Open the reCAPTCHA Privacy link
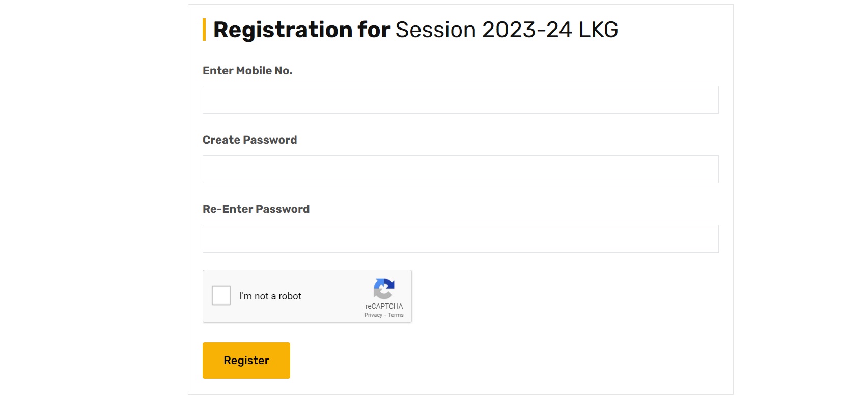This screenshot has width=868, height=414. [373, 315]
